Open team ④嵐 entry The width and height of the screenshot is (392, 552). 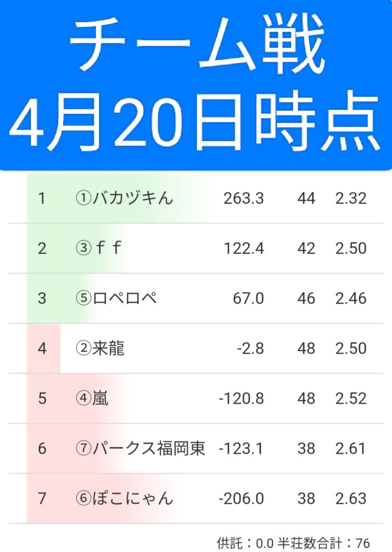pyautogui.click(x=92, y=398)
